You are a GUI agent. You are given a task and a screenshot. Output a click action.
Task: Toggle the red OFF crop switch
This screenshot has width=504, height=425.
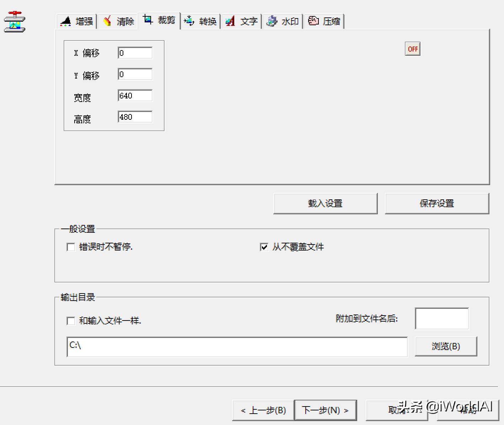(x=413, y=49)
